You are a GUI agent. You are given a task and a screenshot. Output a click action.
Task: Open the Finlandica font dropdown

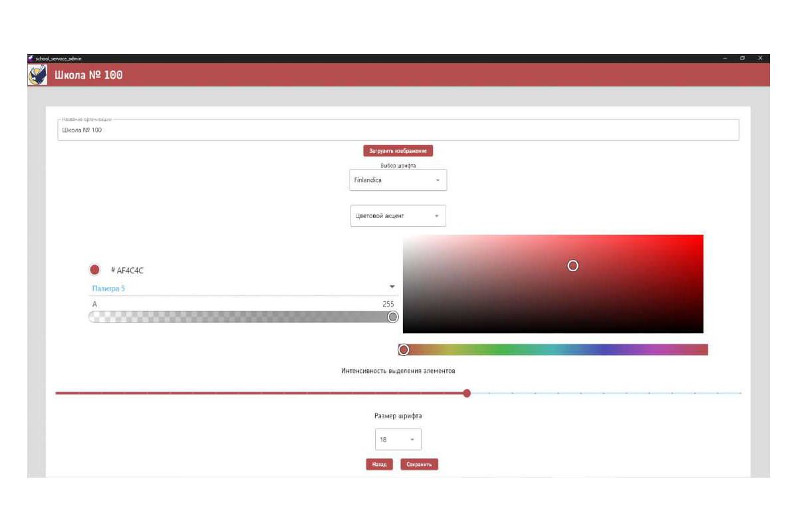pyautogui.click(x=398, y=180)
